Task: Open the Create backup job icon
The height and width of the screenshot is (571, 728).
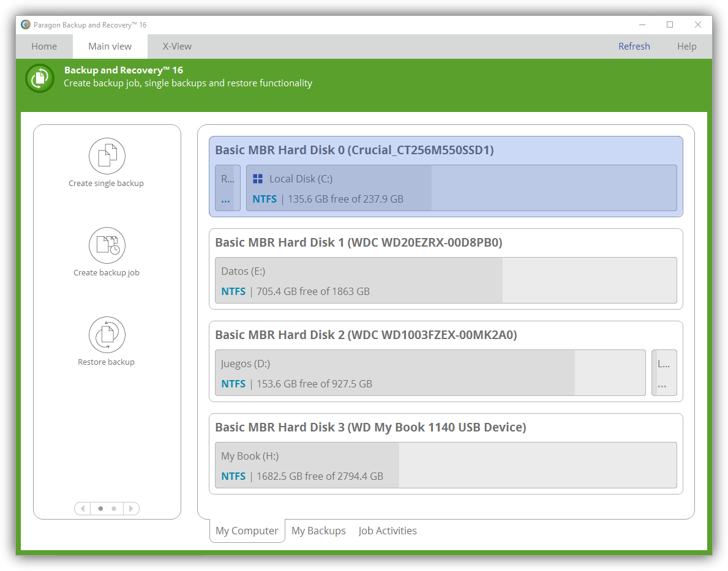Action: pyautogui.click(x=107, y=245)
